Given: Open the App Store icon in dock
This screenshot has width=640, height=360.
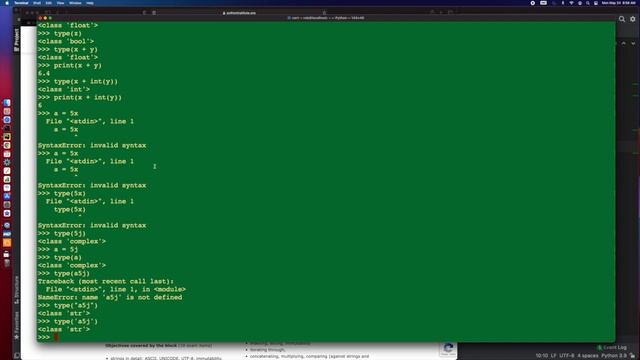Looking at the screenshot, I should point(7,196).
